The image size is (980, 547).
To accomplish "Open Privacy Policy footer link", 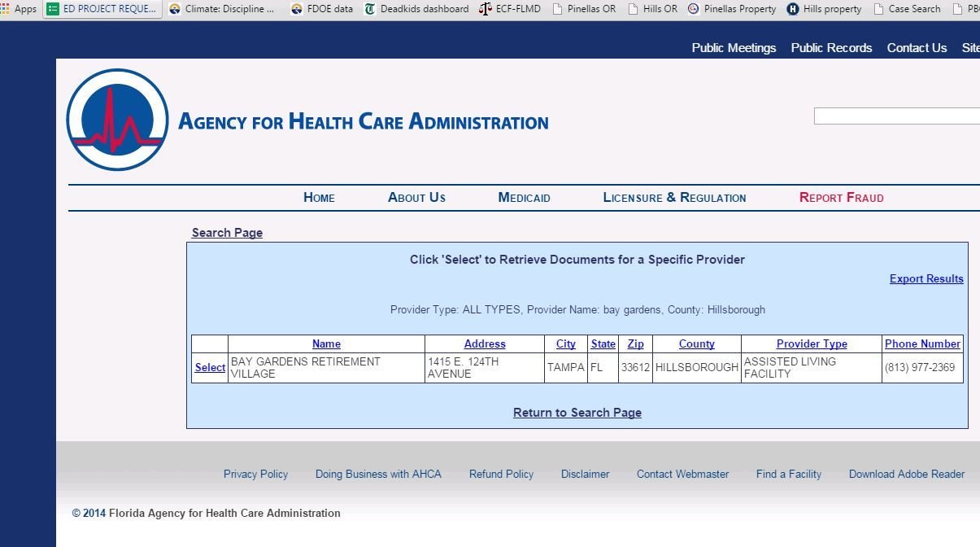I will pos(255,474).
